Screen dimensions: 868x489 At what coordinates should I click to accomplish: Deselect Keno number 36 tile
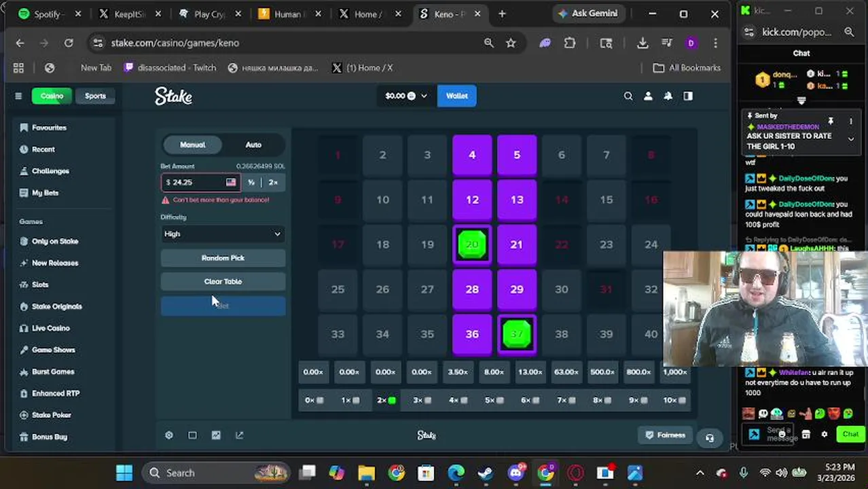(472, 334)
